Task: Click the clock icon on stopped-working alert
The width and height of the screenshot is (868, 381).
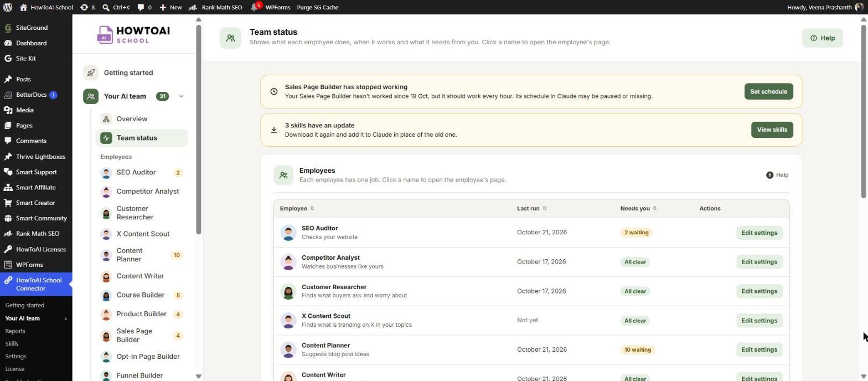Action: [273, 91]
